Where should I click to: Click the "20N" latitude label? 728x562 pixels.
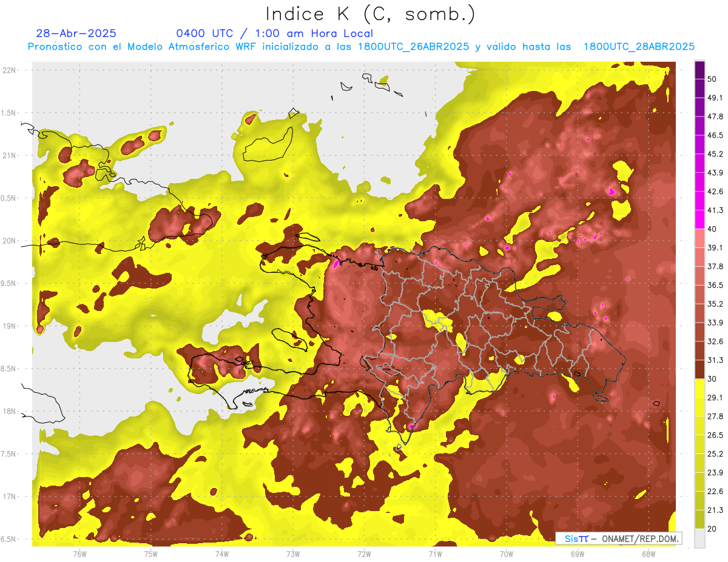click(x=10, y=241)
